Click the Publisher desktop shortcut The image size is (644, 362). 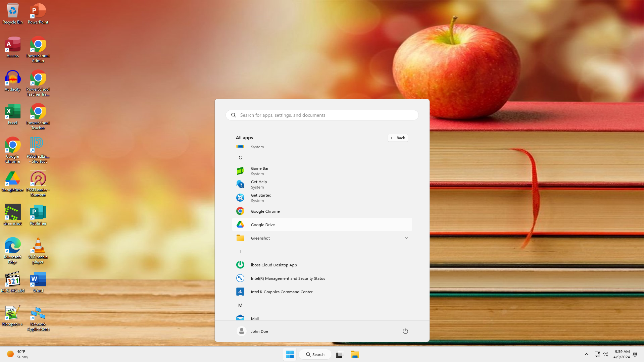click(38, 215)
